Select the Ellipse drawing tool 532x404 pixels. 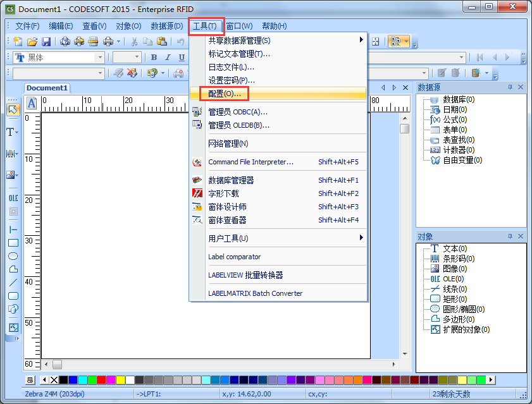(13, 256)
